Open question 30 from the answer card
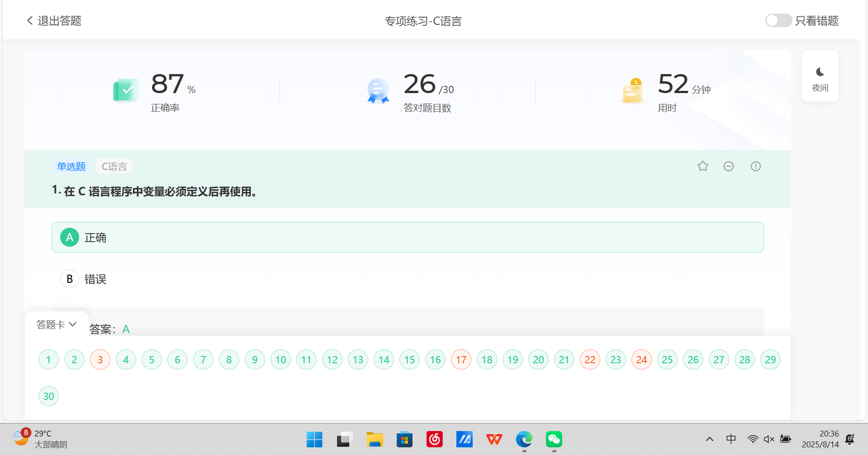This screenshot has width=868, height=455. click(48, 396)
